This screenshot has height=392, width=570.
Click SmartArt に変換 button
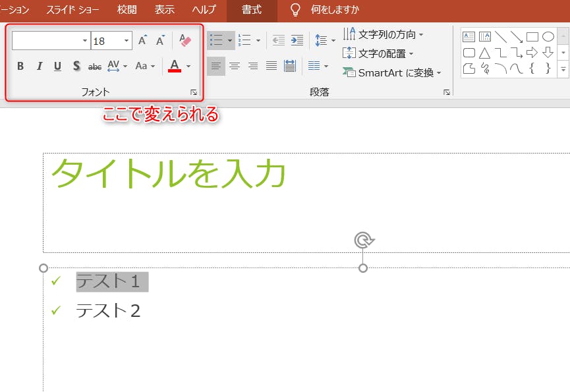click(392, 73)
